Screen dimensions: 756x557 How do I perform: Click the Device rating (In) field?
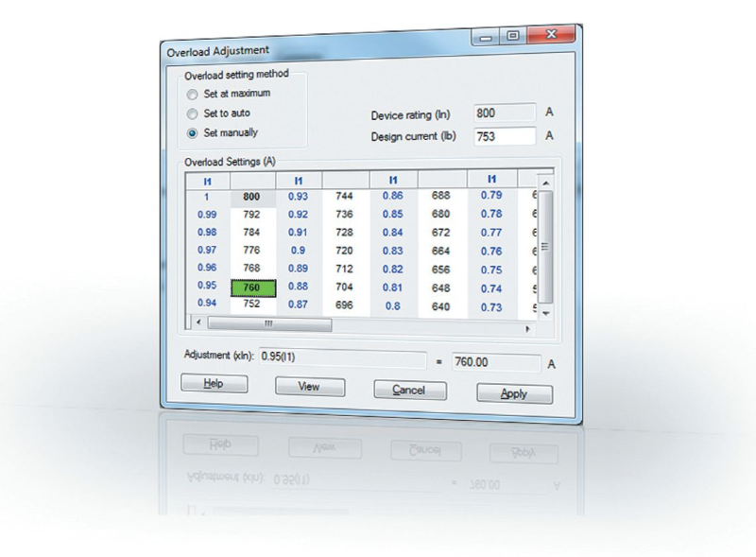coord(504,114)
